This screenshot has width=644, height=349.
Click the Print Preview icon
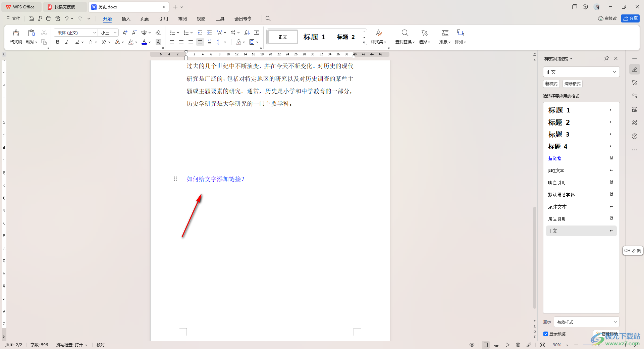point(57,18)
